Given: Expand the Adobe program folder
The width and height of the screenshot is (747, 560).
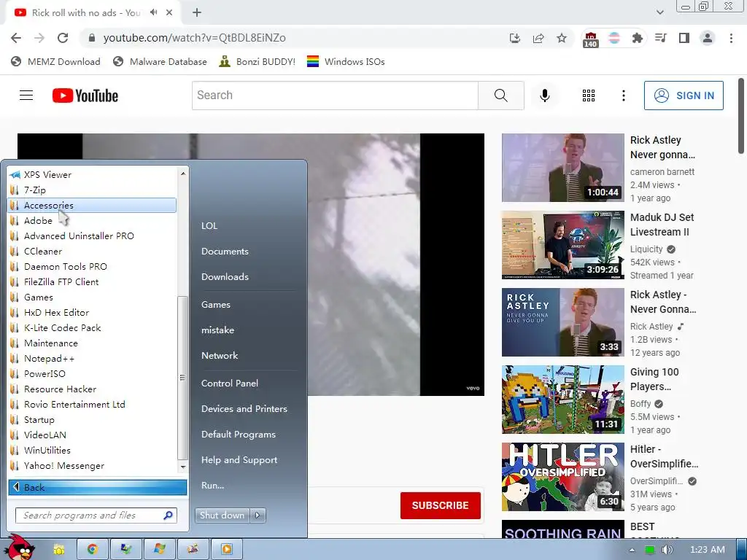Looking at the screenshot, I should coord(93,220).
